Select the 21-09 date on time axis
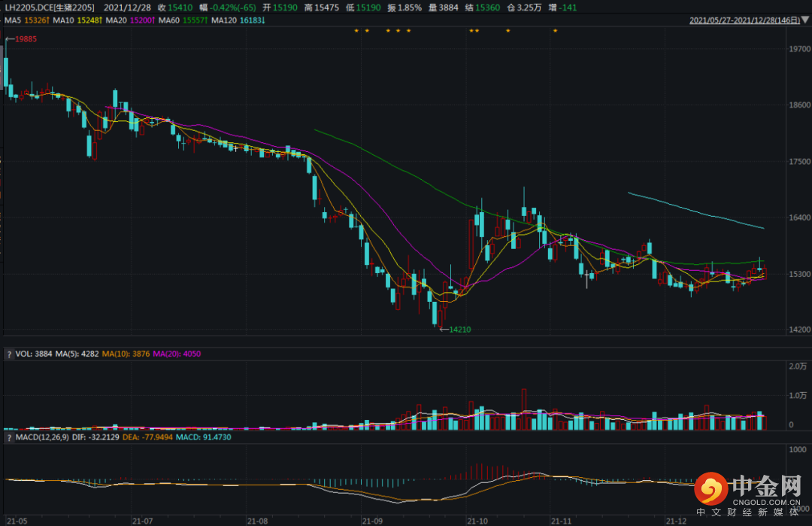The width and height of the screenshot is (812, 526). click(x=373, y=520)
